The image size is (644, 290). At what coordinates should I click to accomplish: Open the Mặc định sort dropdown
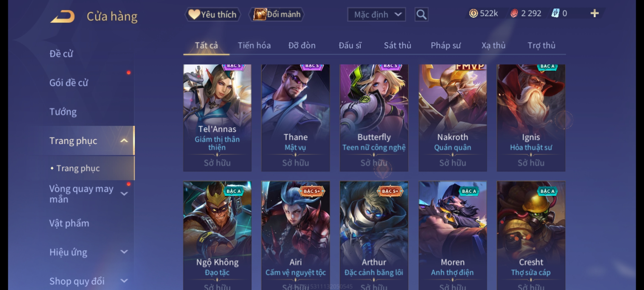pyautogui.click(x=376, y=15)
